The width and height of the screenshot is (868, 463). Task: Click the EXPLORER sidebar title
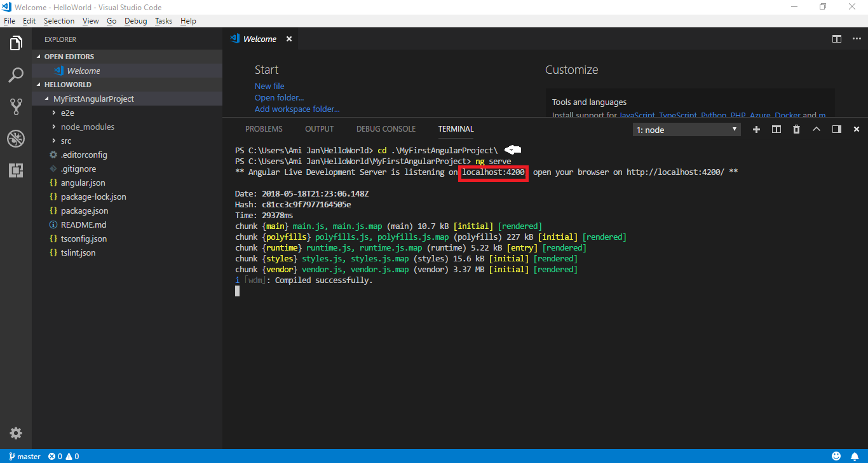(60, 39)
